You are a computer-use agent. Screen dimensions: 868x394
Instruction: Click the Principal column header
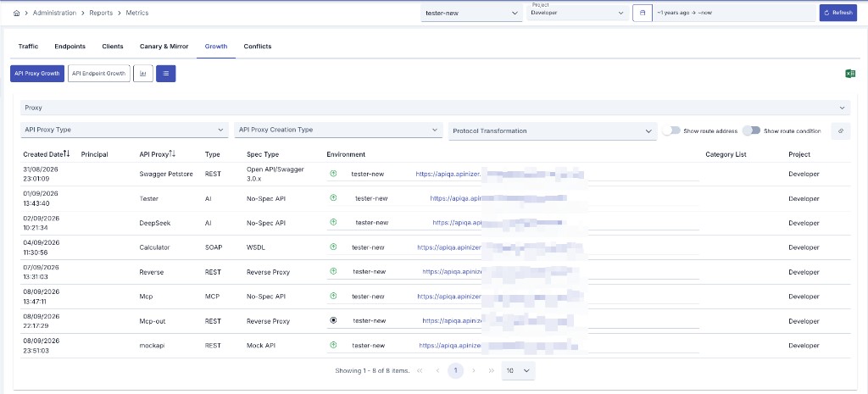tap(95, 154)
